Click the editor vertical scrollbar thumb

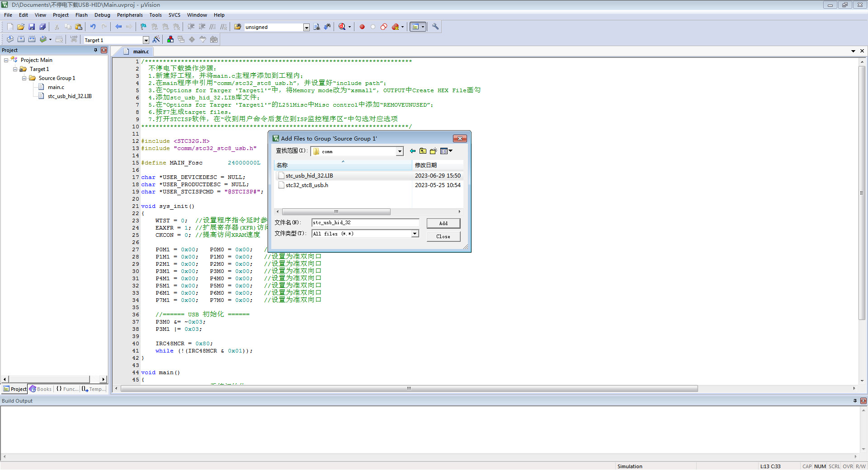[862, 193]
